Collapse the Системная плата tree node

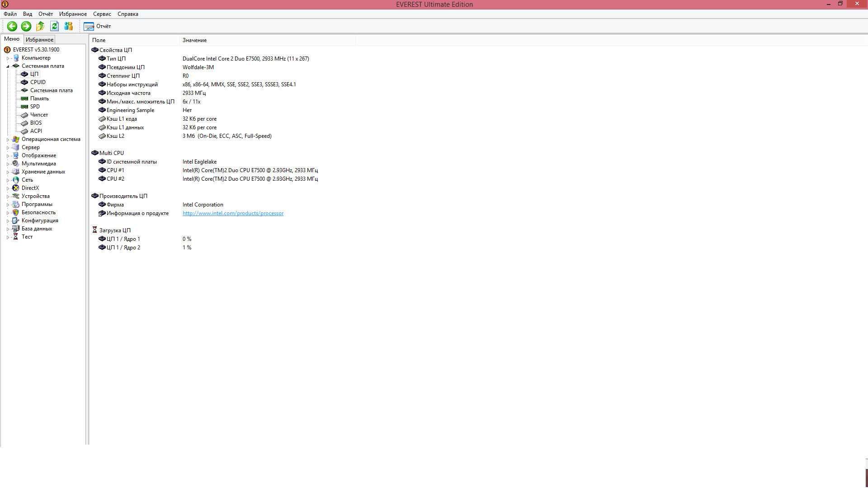click(x=8, y=66)
